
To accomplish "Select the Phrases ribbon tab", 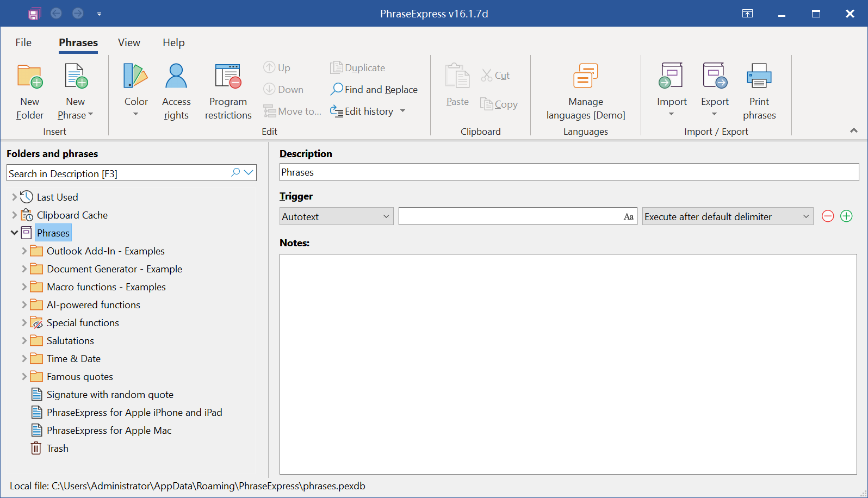I will (x=78, y=42).
